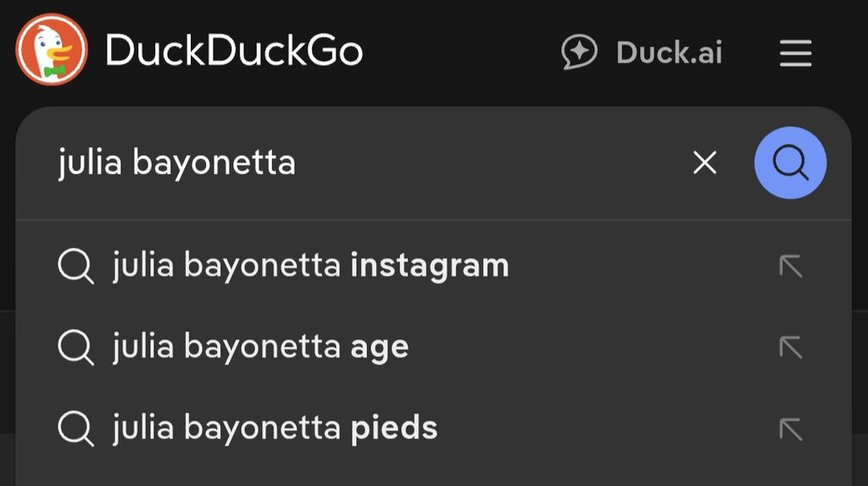This screenshot has height=486, width=868.
Task: Open the hamburger menu
Action: tap(795, 53)
